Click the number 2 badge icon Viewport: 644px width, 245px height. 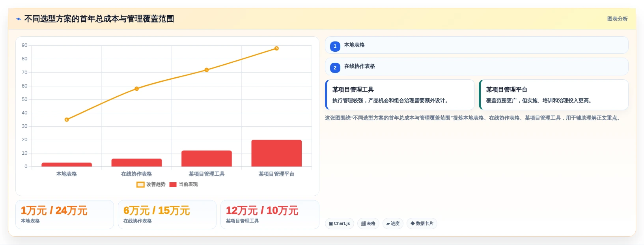point(335,68)
